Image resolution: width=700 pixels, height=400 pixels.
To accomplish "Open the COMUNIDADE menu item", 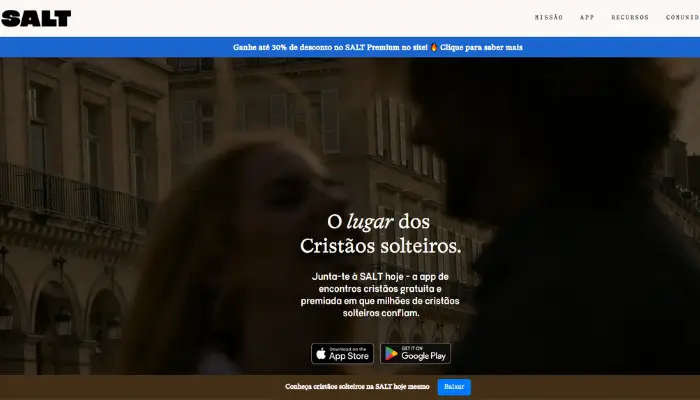I will point(683,17).
